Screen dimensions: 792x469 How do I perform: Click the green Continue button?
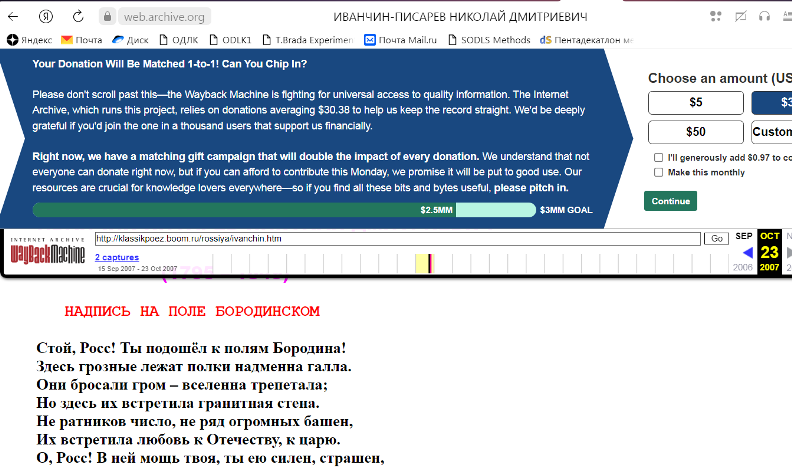point(670,201)
